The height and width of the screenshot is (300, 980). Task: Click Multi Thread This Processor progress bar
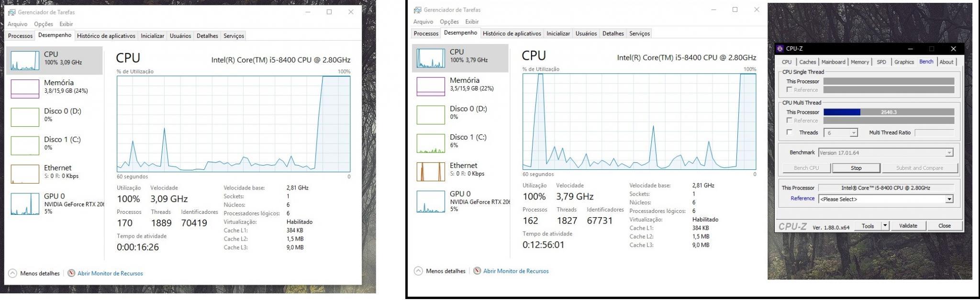[x=889, y=112]
